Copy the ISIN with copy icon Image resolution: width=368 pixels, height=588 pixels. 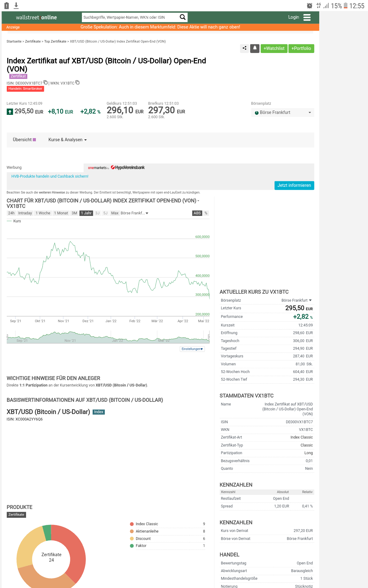pyautogui.click(x=46, y=82)
